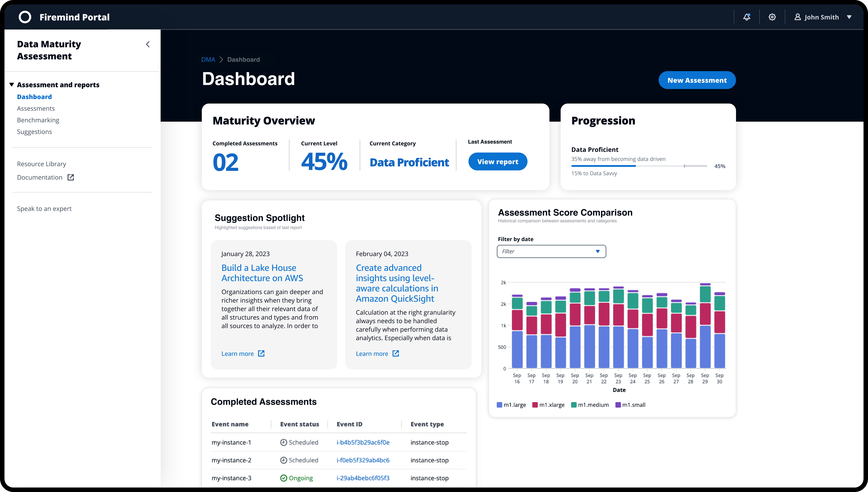Click Scheduled clock icon for my-instance-2
The image size is (868, 492).
point(284,460)
